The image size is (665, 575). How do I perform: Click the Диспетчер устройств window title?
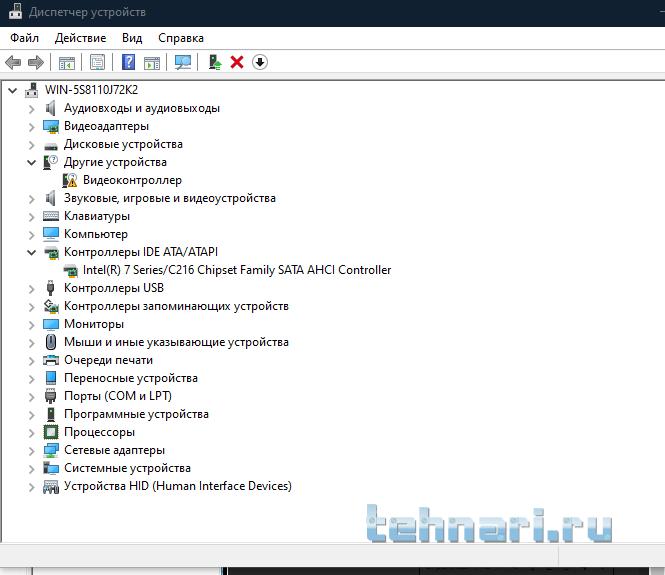point(87,12)
